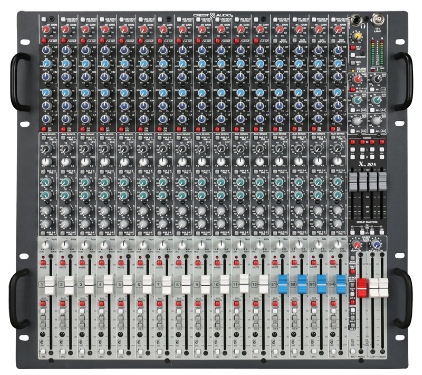This screenshot has height=375, width=422.
Task: Click the master section's red knob beside meter
Action: [x=357, y=79]
